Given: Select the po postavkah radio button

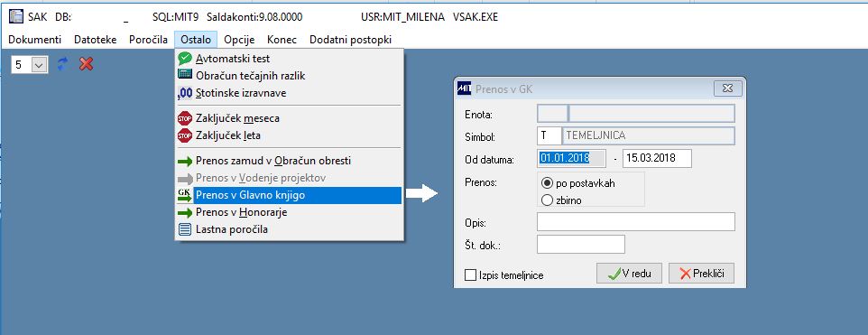Looking at the screenshot, I should [547, 183].
